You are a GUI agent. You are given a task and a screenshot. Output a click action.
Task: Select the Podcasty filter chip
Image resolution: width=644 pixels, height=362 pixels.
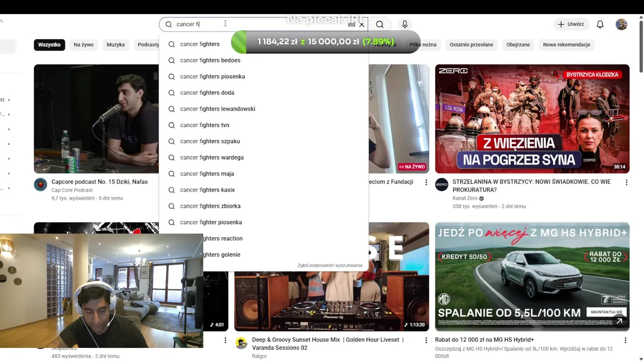coord(148,45)
